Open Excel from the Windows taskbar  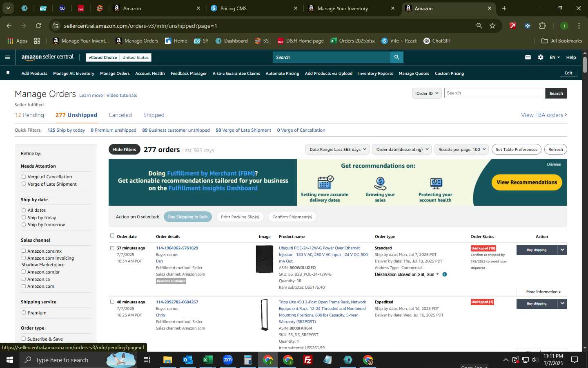coord(207,360)
